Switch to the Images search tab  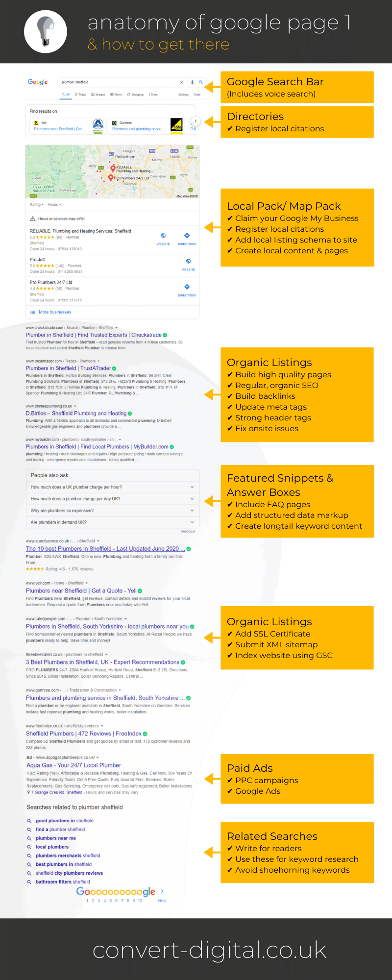[x=98, y=95]
